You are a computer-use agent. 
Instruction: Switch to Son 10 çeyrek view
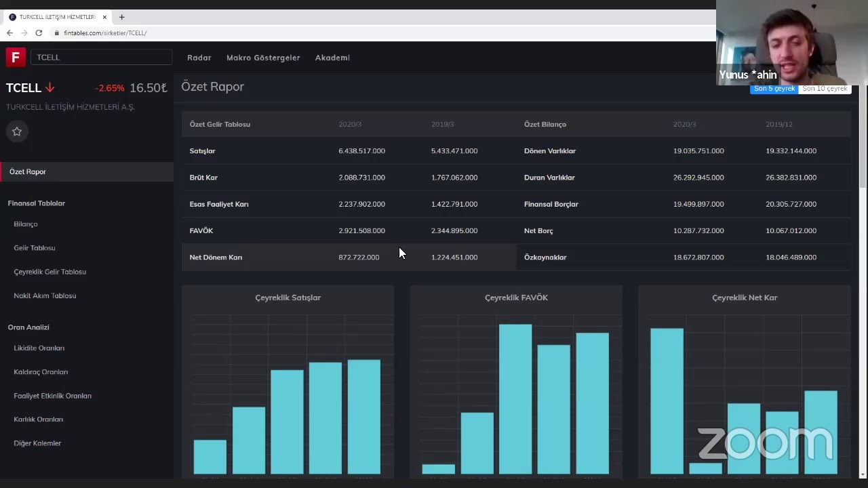point(825,89)
